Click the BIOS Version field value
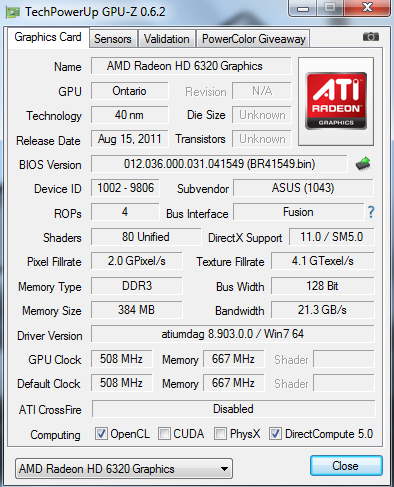Image resolution: width=394 pixels, height=487 pixels. tap(219, 164)
